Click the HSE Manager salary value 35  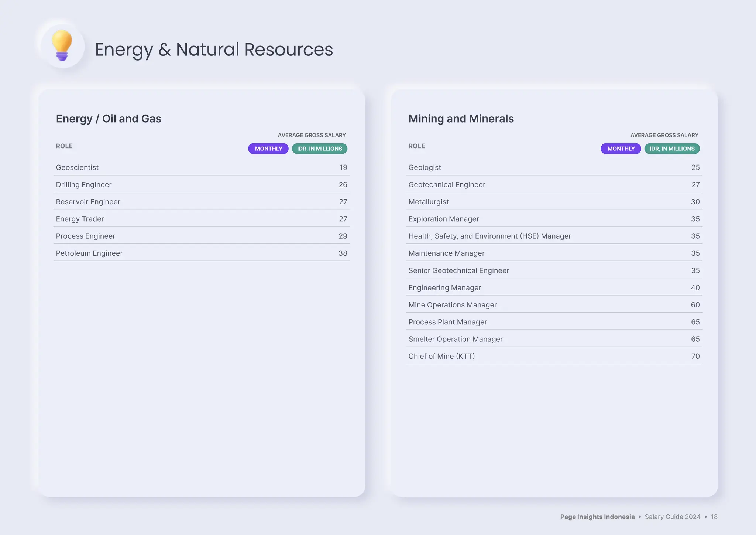(x=695, y=236)
